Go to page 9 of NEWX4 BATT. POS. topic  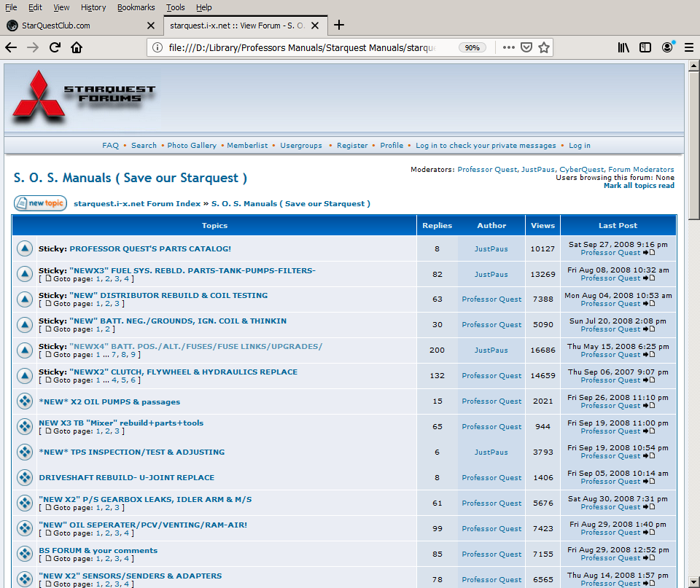[133, 355]
